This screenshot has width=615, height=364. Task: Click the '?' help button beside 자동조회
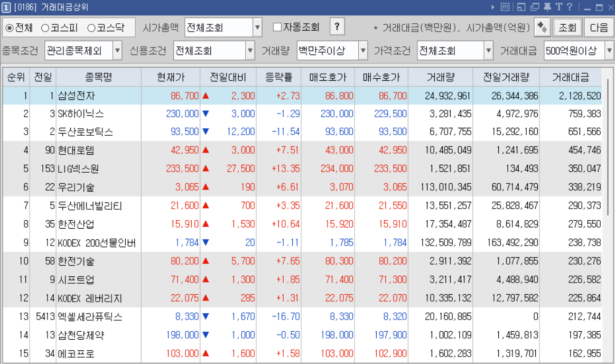(337, 26)
